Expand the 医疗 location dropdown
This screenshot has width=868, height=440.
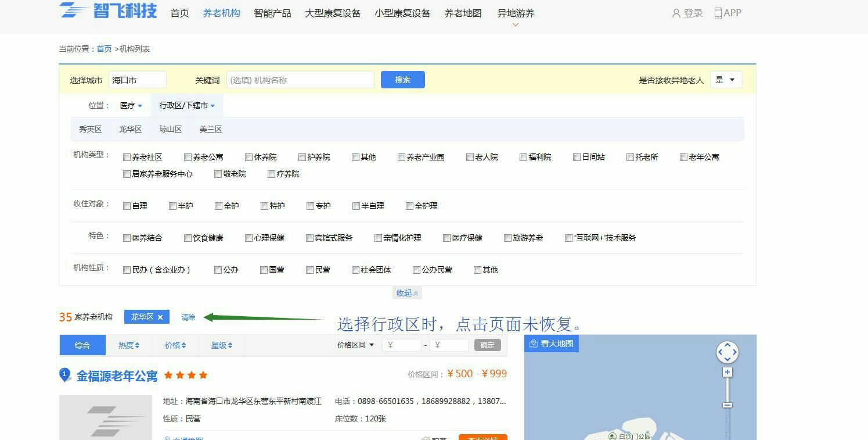tap(131, 106)
